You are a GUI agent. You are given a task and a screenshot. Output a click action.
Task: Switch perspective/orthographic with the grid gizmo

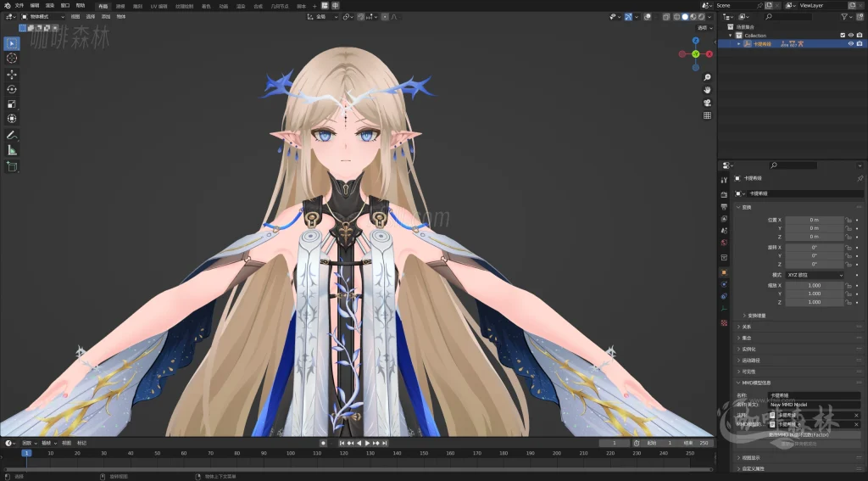point(707,115)
